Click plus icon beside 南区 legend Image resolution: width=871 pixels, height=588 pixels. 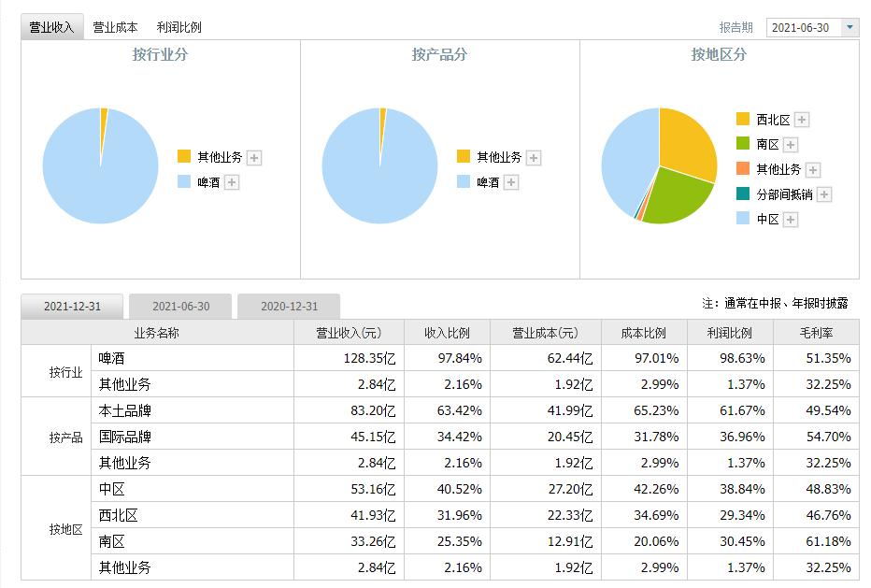pos(791,145)
